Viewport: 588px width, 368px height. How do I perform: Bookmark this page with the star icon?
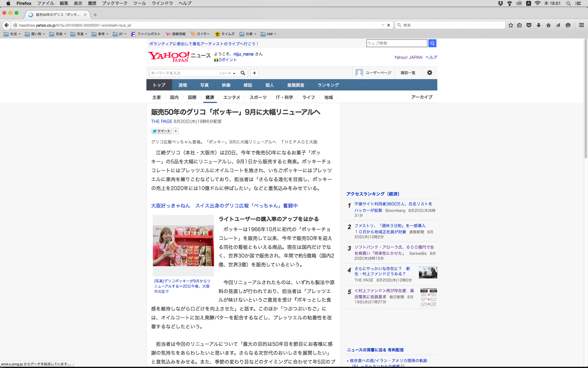[x=511, y=25]
